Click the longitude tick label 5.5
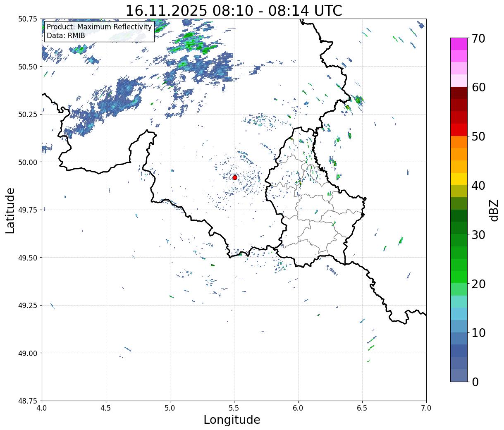This screenshot has width=504, height=430. click(x=234, y=408)
